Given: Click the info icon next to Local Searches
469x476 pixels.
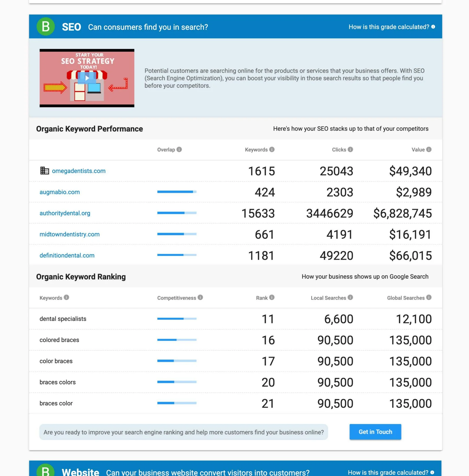Looking at the screenshot, I should (x=350, y=297).
